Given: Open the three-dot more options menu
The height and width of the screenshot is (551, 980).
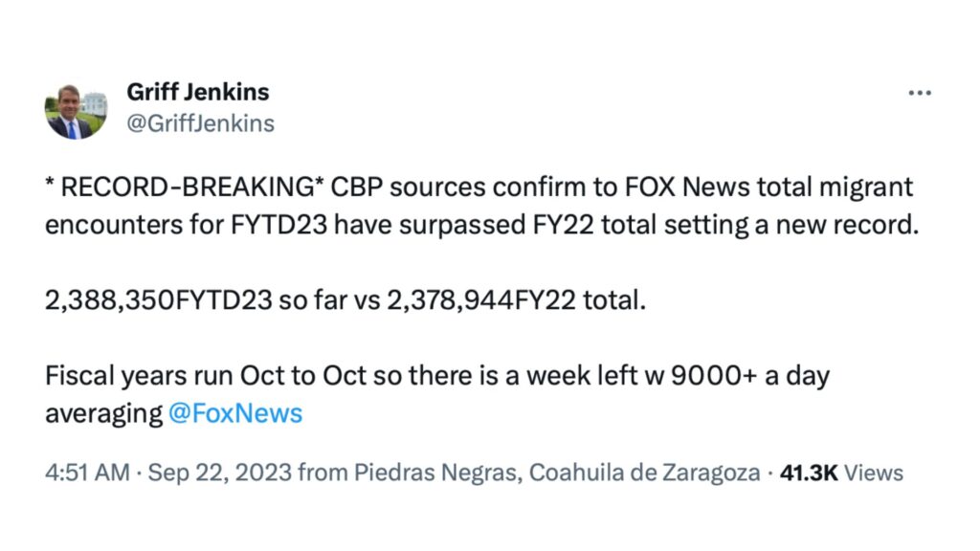Looking at the screenshot, I should pyautogui.click(x=919, y=93).
